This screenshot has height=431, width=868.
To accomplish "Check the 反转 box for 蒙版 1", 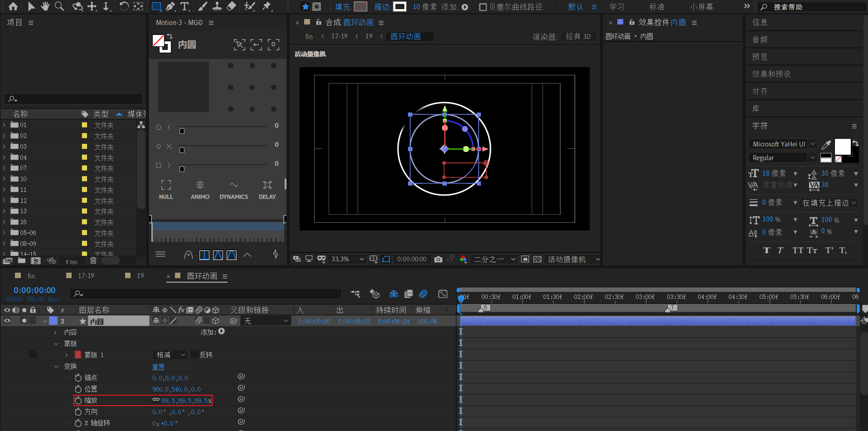I will tap(194, 355).
